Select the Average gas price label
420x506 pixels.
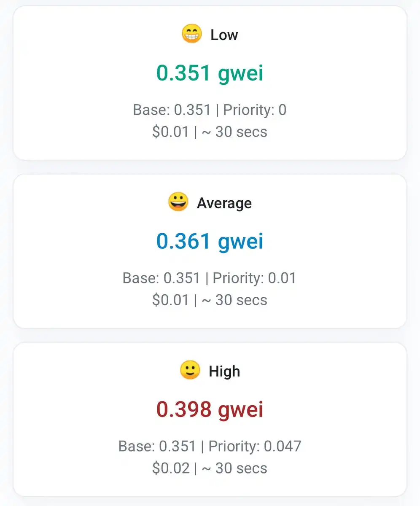pos(224,203)
